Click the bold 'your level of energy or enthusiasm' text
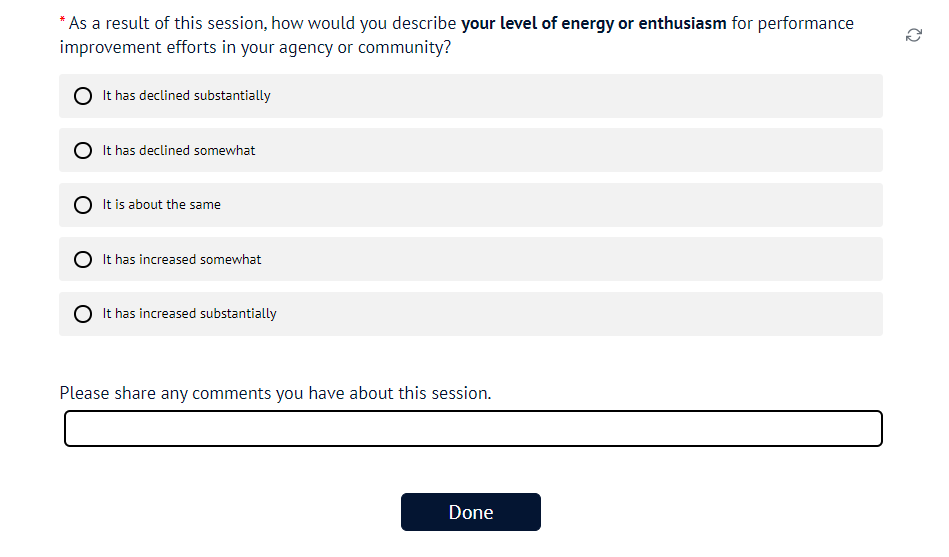 (x=594, y=23)
